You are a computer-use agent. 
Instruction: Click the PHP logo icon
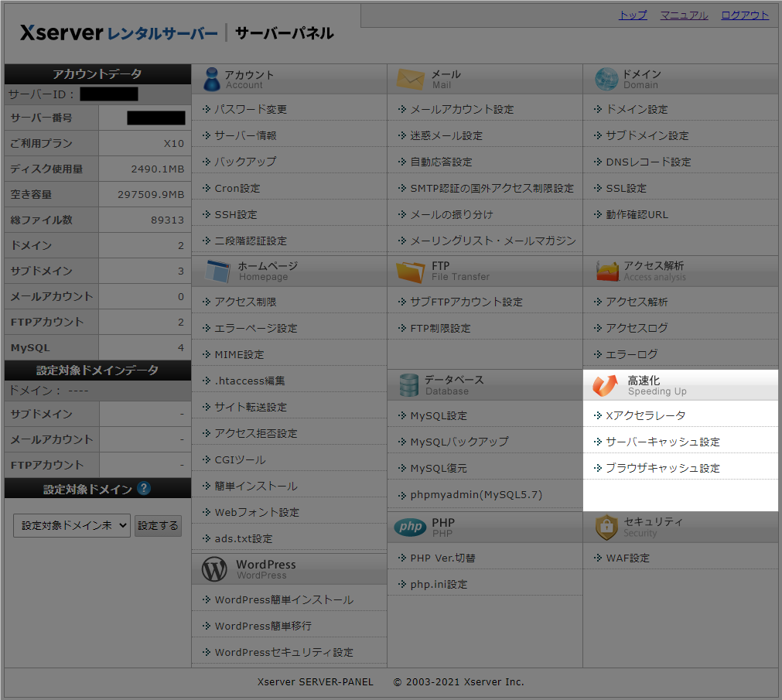pyautogui.click(x=411, y=527)
